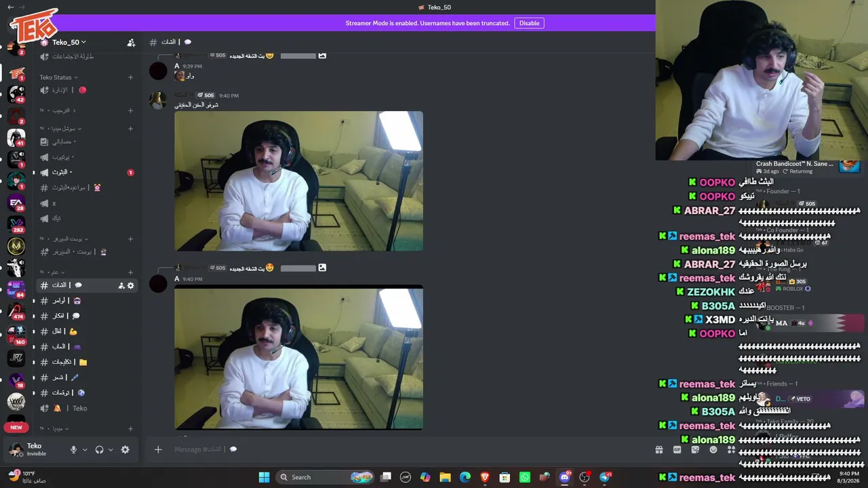This screenshot has width=868, height=488.
Task: Open the تيك channel
Action: coord(88,218)
